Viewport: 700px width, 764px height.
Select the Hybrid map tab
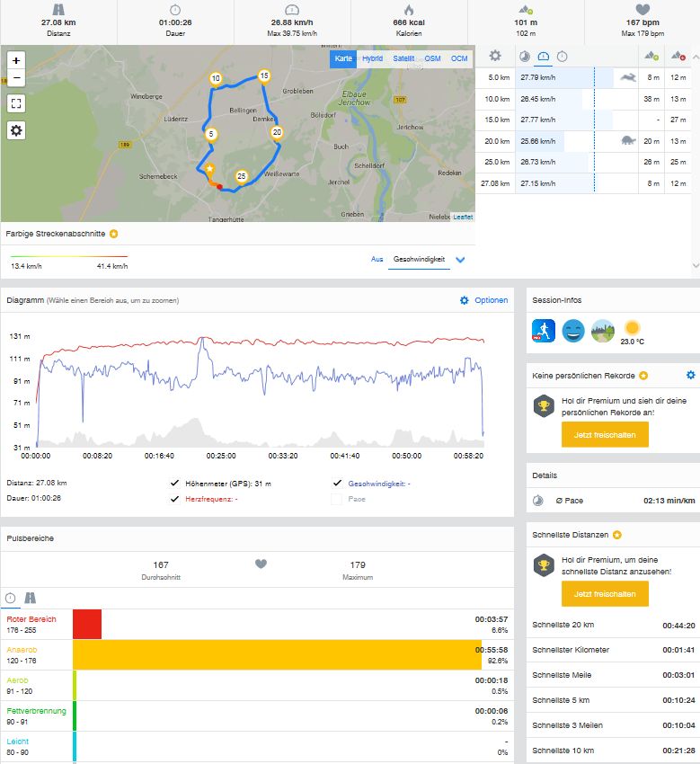(x=372, y=58)
